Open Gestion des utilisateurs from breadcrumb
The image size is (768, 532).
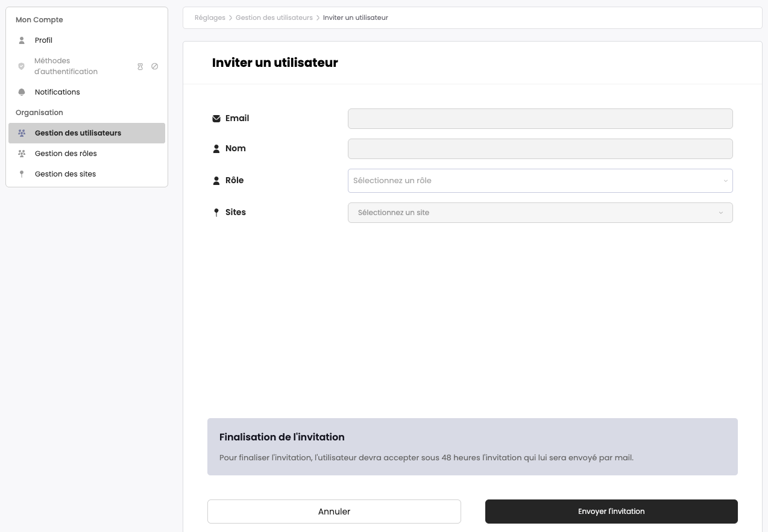tap(274, 17)
